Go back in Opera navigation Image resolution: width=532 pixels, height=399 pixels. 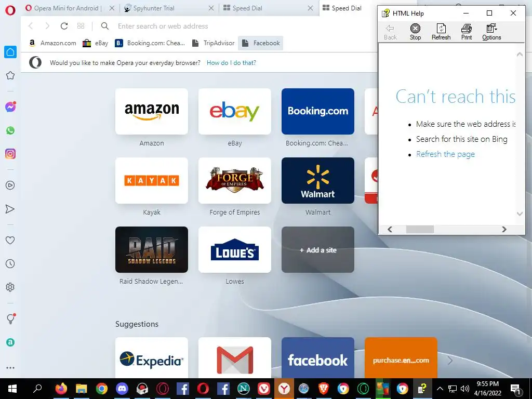click(31, 26)
